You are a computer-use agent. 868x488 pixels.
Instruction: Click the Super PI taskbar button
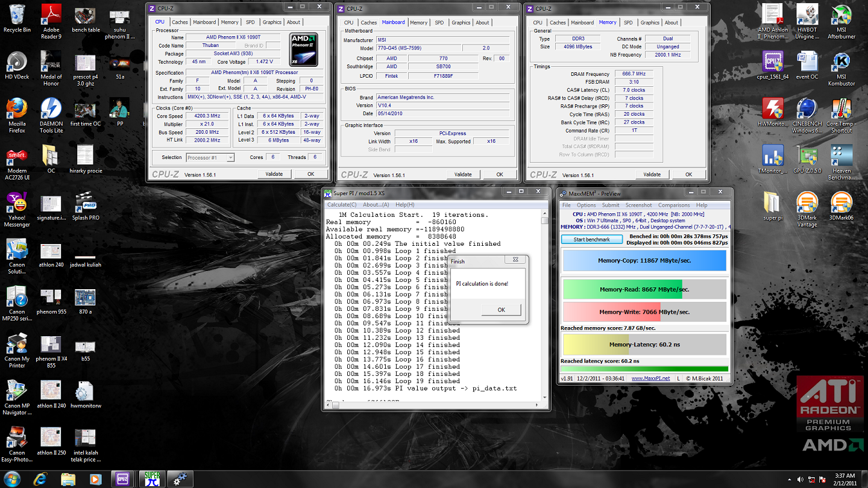[x=152, y=479]
